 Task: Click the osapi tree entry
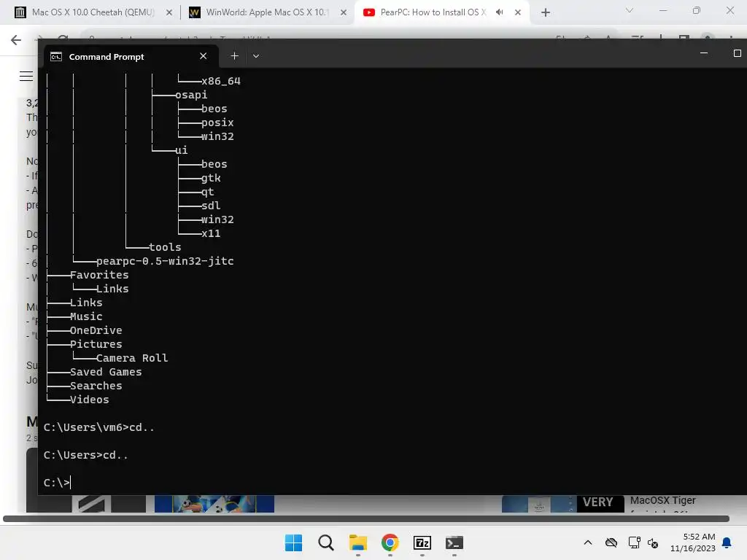click(x=191, y=95)
